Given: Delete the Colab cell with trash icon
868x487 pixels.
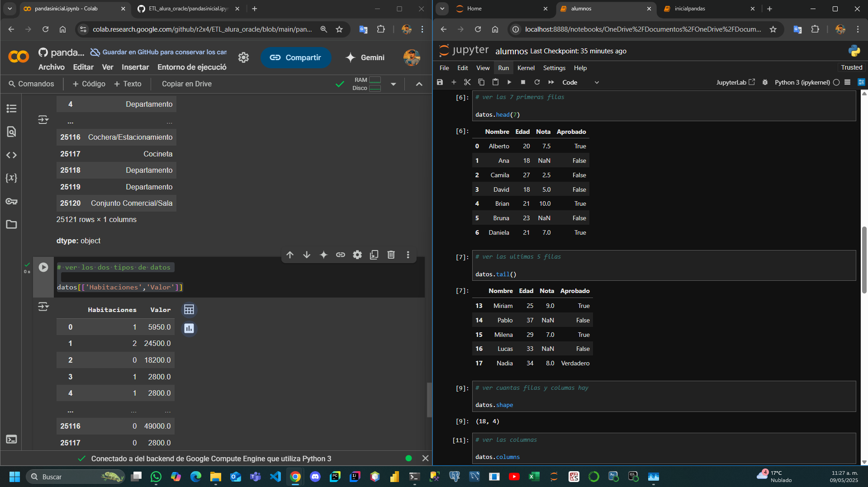Looking at the screenshot, I should 391,255.
